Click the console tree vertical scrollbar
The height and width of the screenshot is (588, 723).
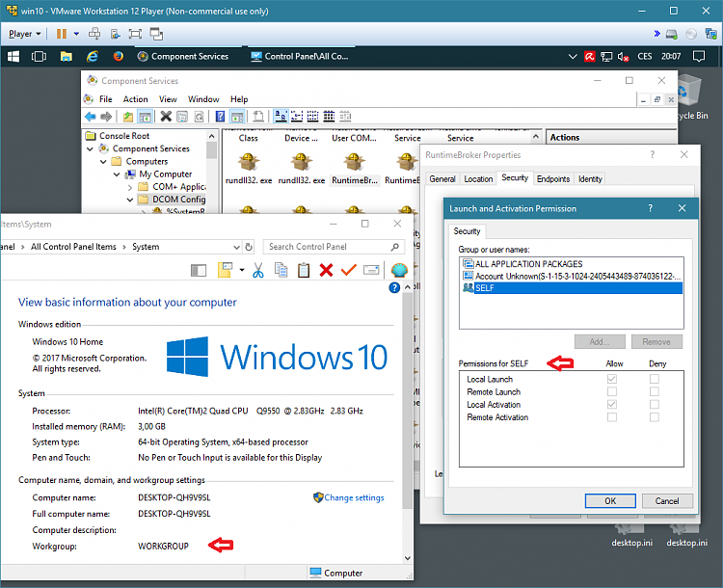[x=212, y=150]
